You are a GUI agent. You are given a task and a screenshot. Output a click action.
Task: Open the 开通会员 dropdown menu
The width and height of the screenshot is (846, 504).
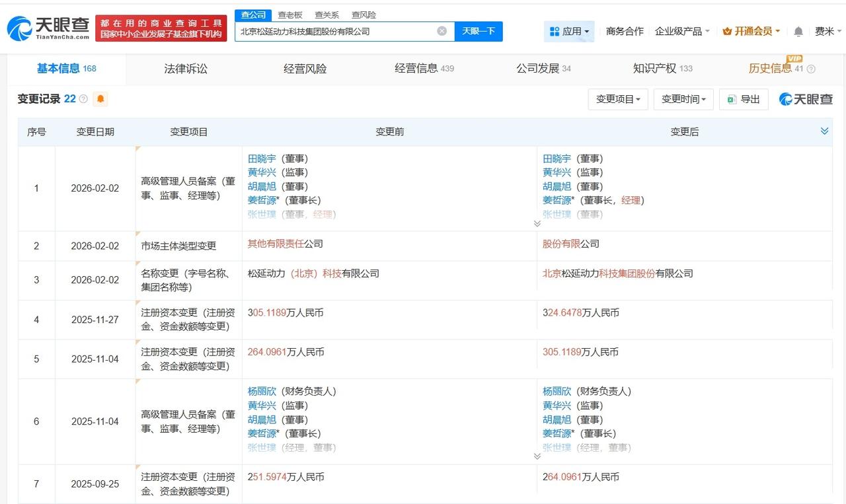753,31
